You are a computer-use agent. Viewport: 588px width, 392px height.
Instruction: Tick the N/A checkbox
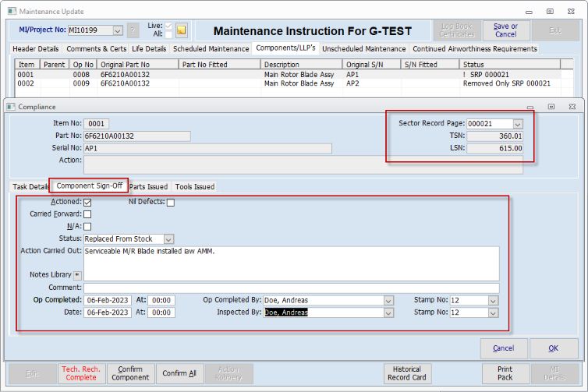coord(87,226)
